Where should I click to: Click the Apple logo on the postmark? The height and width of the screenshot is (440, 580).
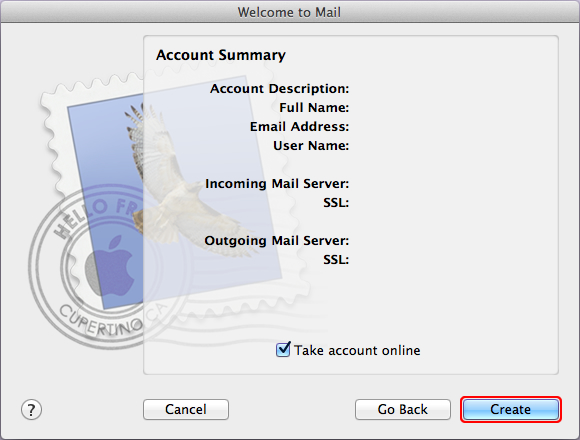(110, 265)
